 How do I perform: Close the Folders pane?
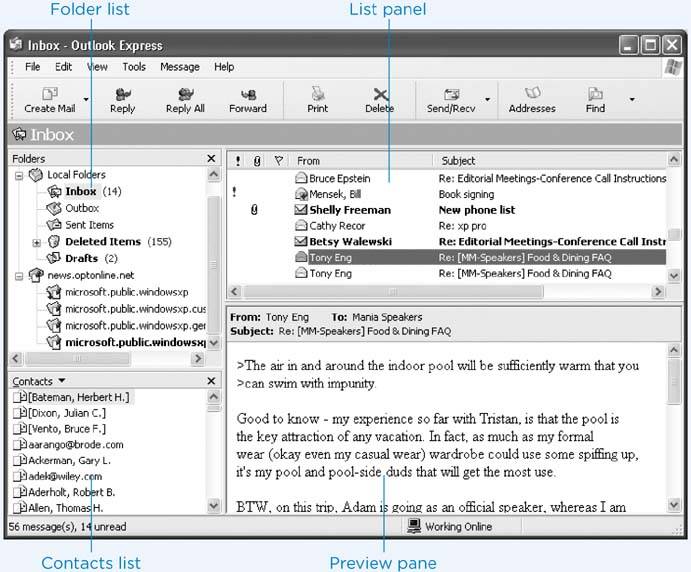(x=211, y=159)
